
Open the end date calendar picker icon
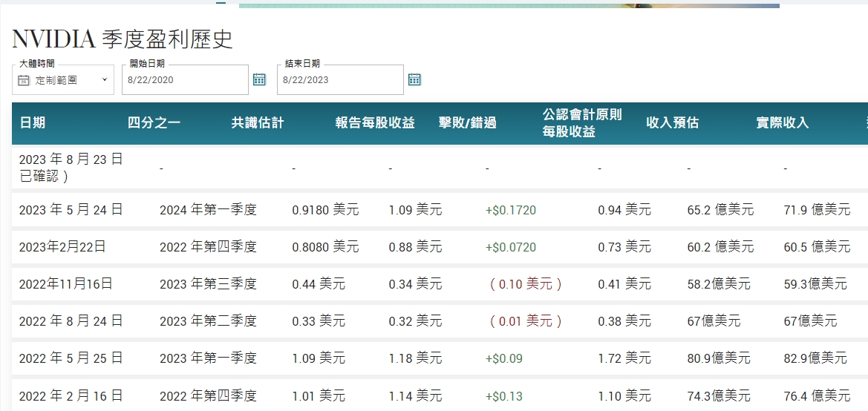(x=414, y=79)
